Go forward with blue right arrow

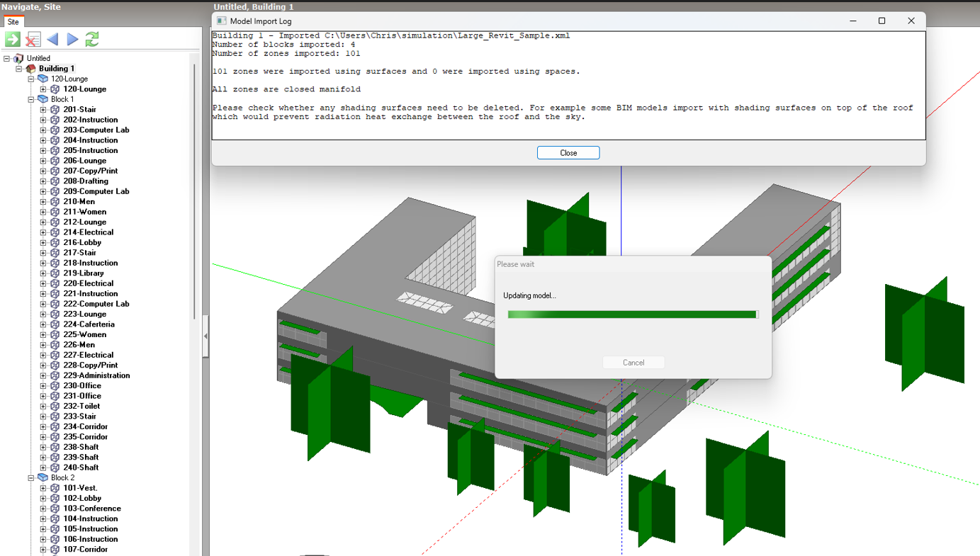[72, 40]
